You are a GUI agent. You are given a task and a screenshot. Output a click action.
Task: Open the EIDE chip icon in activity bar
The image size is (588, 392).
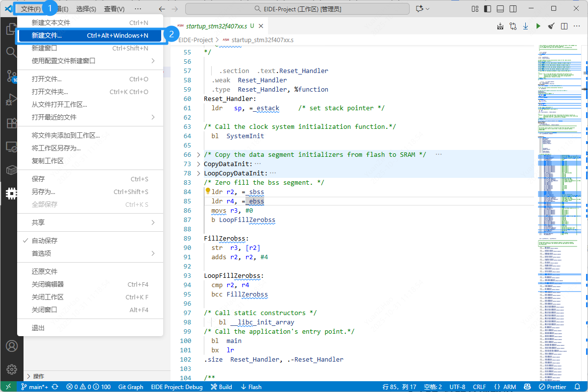[11, 194]
